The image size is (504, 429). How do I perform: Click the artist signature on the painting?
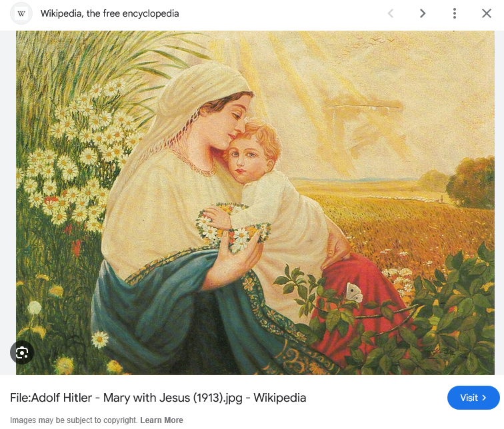442,353
